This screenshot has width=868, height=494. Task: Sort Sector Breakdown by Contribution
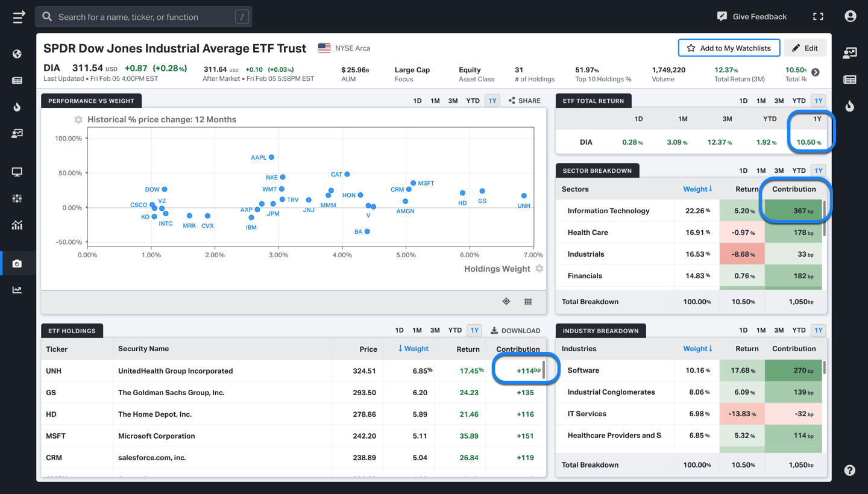pos(794,189)
